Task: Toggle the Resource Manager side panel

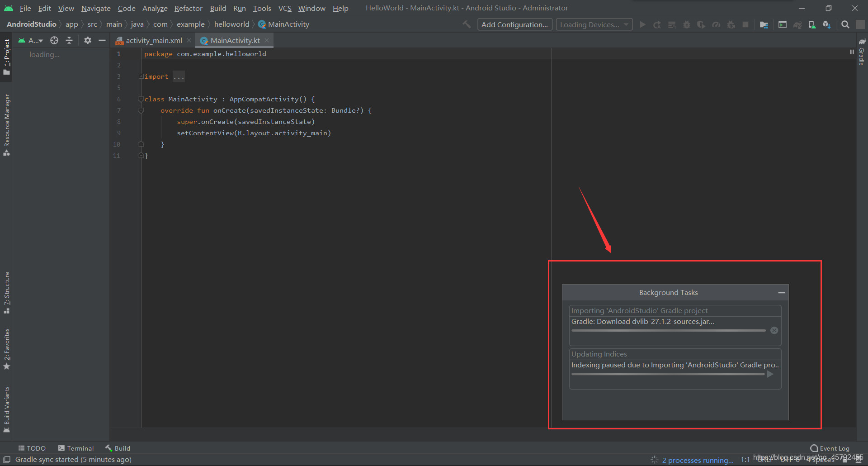Action: [7, 125]
